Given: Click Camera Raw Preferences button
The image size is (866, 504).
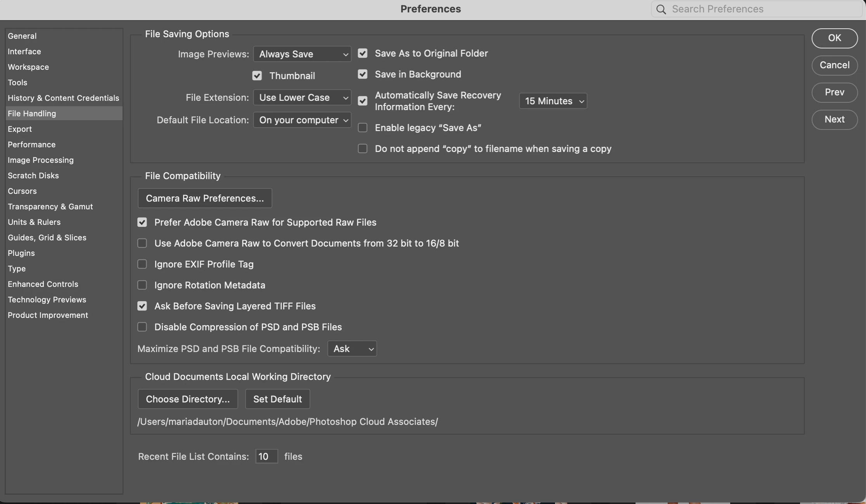Looking at the screenshot, I should [204, 198].
